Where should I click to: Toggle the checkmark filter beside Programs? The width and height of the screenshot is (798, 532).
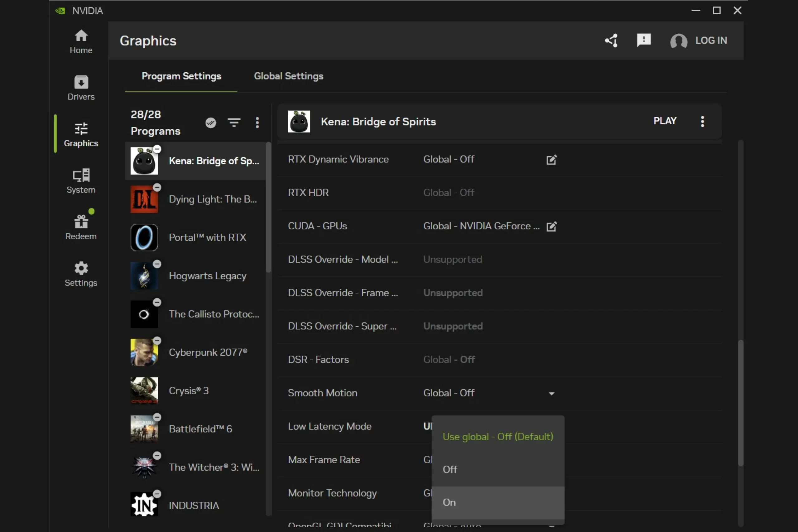pyautogui.click(x=211, y=122)
